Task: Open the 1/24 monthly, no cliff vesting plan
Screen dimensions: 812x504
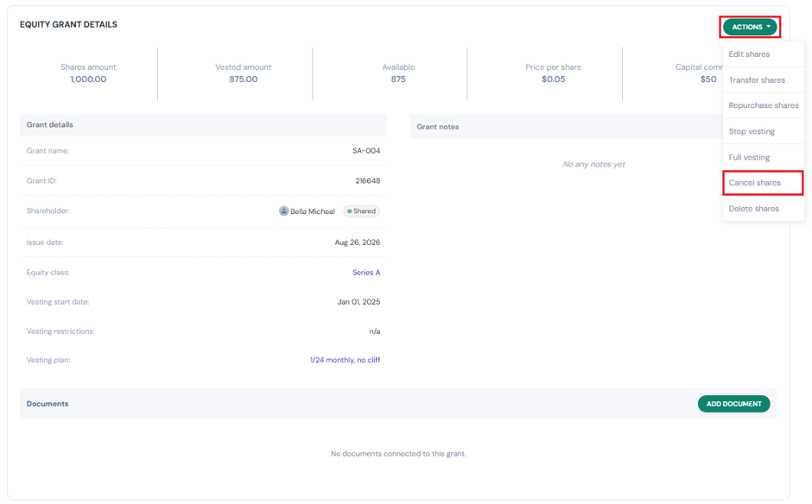Action: 345,360
